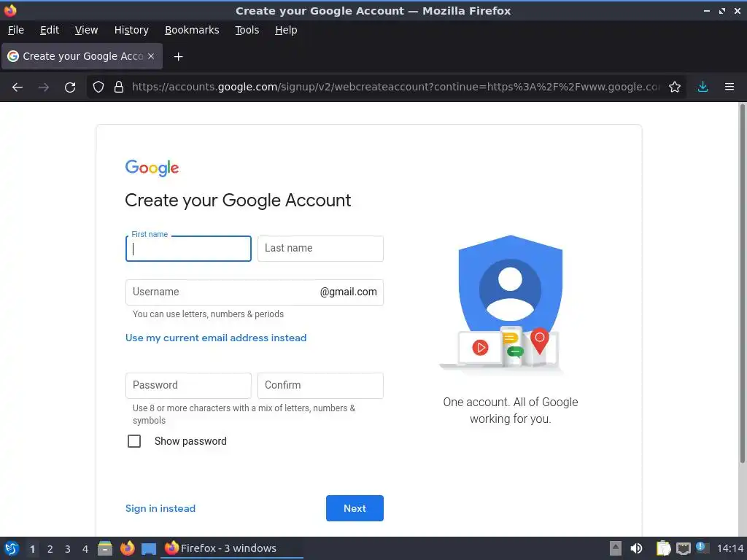Switch to workspace 1
747x560 pixels.
click(x=32, y=549)
